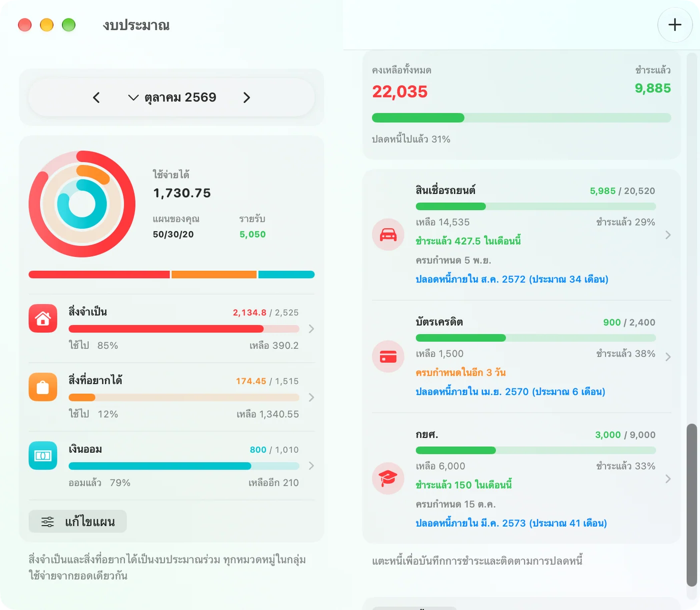Click the ปลดหนี้ไปแล้ว 31% label
The height and width of the screenshot is (610, 700).
(411, 139)
